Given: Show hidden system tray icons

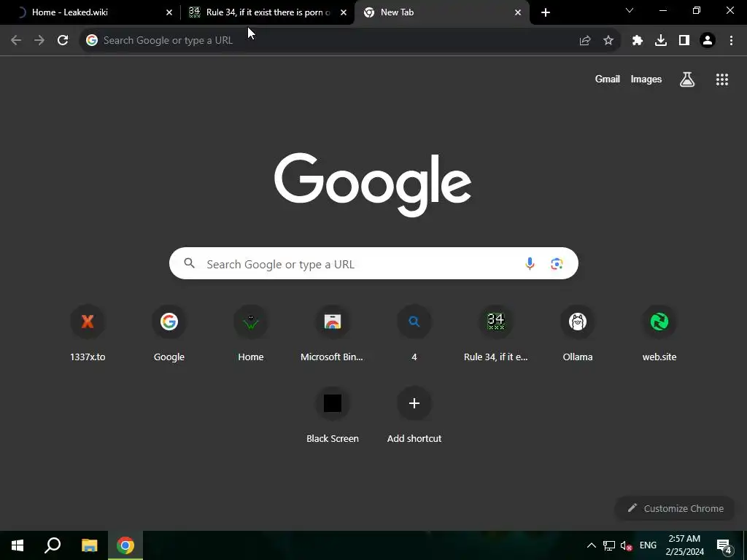Looking at the screenshot, I should [591, 545].
